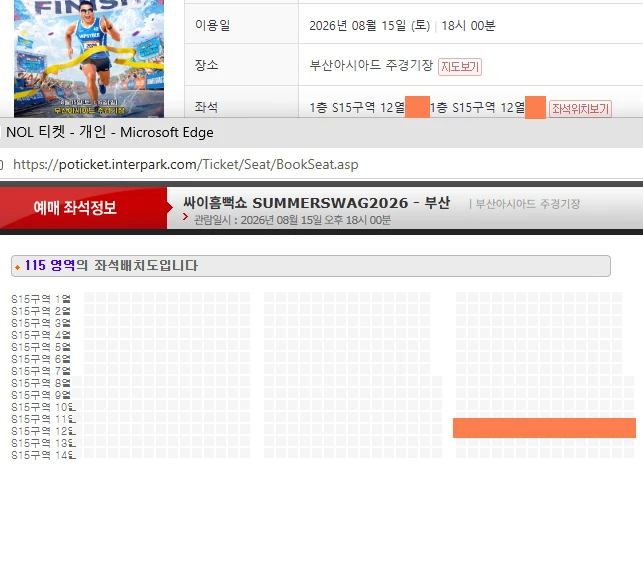This screenshot has height=565, width=643.
Task: Click the S15구역 9열 row label
Action: click(x=41, y=395)
